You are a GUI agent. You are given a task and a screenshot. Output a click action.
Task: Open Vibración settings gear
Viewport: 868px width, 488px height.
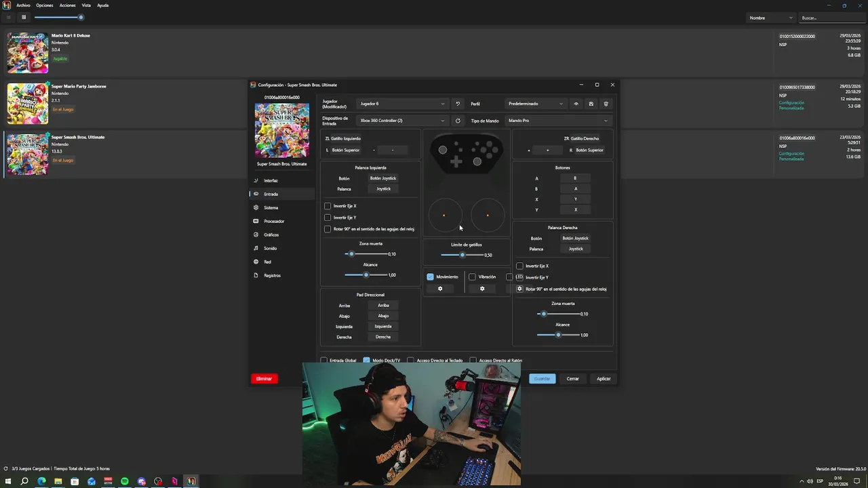tap(482, 289)
